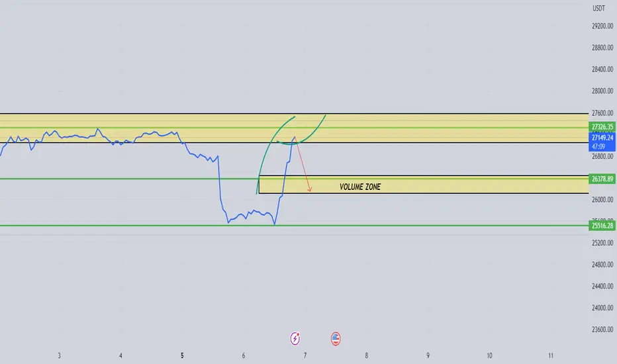
Task: Click the 29200.00 price scale value
Action: click(602, 26)
